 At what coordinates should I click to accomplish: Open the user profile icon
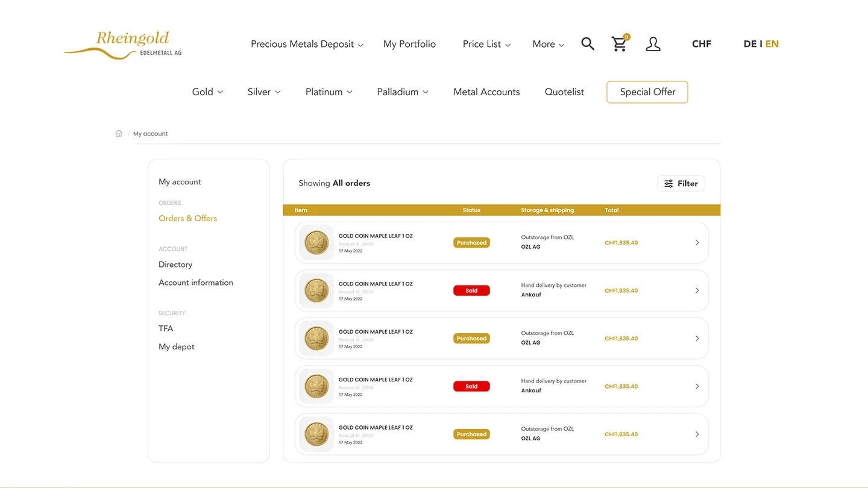tap(653, 43)
